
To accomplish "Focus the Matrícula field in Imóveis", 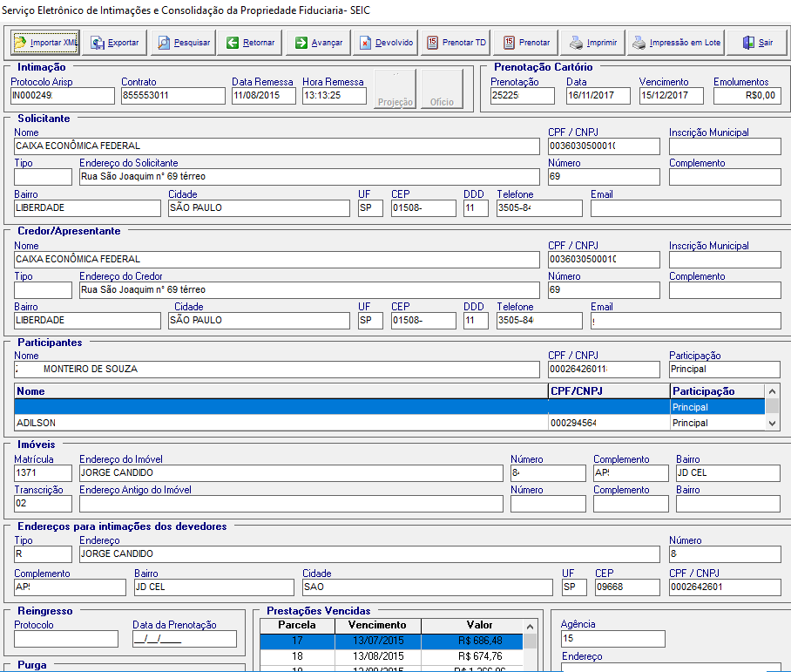I will (43, 473).
